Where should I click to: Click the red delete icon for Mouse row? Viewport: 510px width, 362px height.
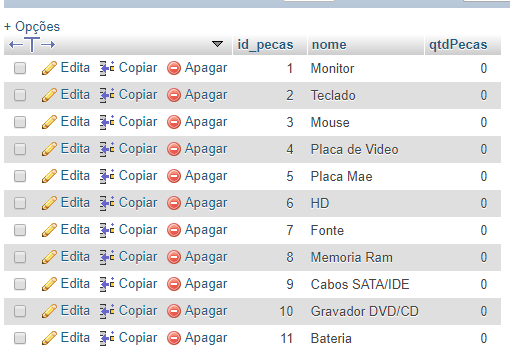coord(174,122)
